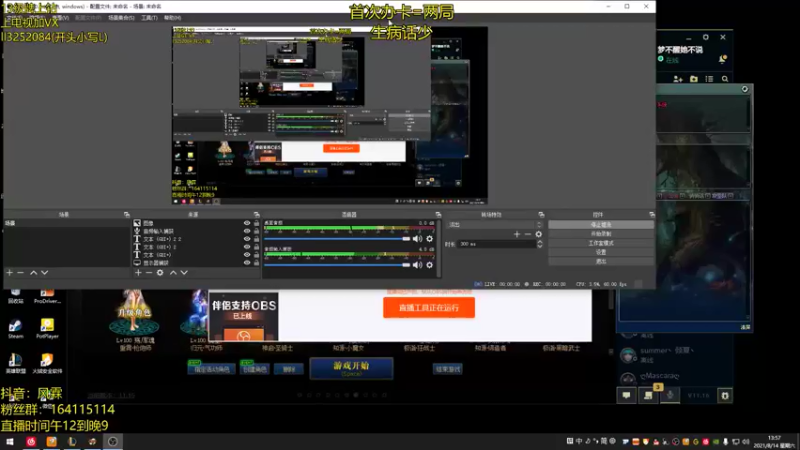Click the 停止推流 button

pyautogui.click(x=601, y=224)
